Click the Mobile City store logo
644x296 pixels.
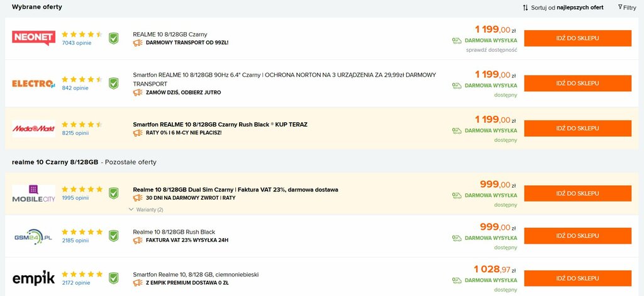coord(33,194)
